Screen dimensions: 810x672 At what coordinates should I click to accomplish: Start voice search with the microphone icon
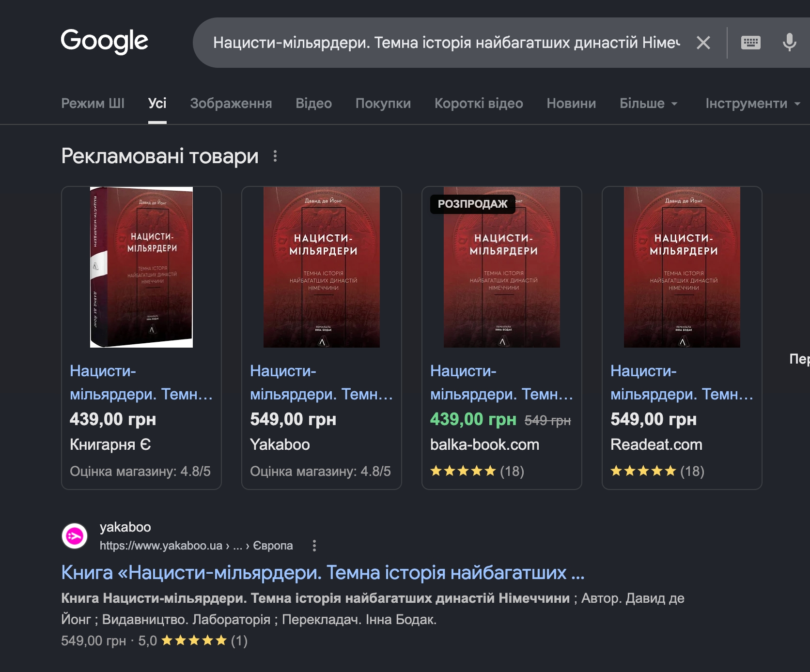pyautogui.click(x=789, y=43)
